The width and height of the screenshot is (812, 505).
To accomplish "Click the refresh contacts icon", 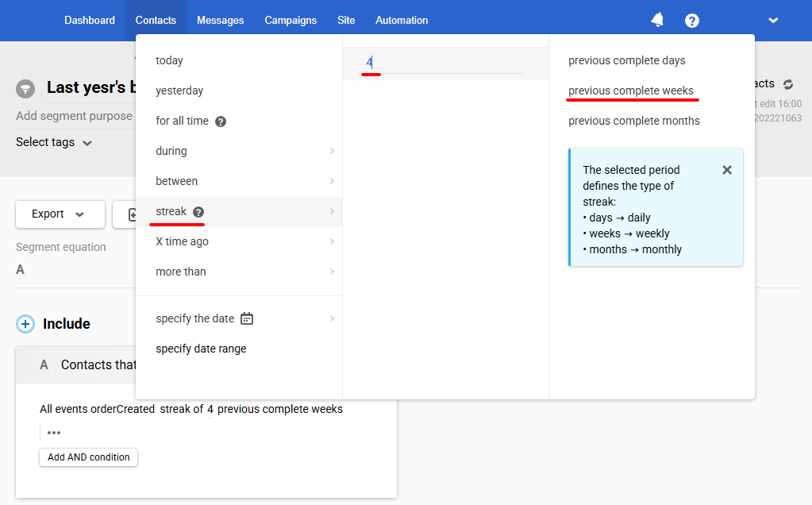I will (788, 84).
